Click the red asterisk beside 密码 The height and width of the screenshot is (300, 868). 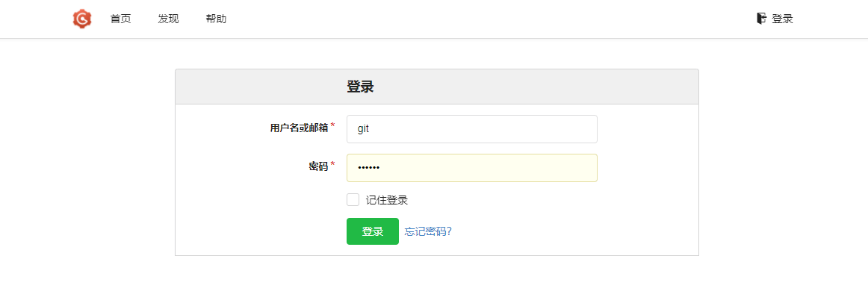pos(332,164)
